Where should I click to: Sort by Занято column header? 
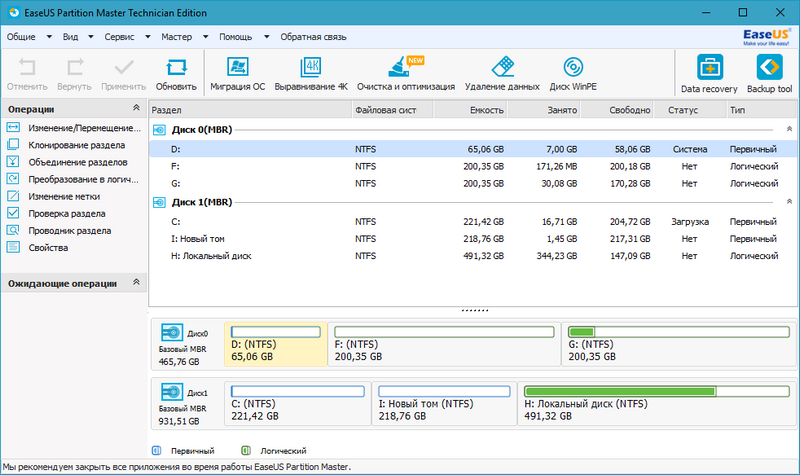click(x=544, y=110)
